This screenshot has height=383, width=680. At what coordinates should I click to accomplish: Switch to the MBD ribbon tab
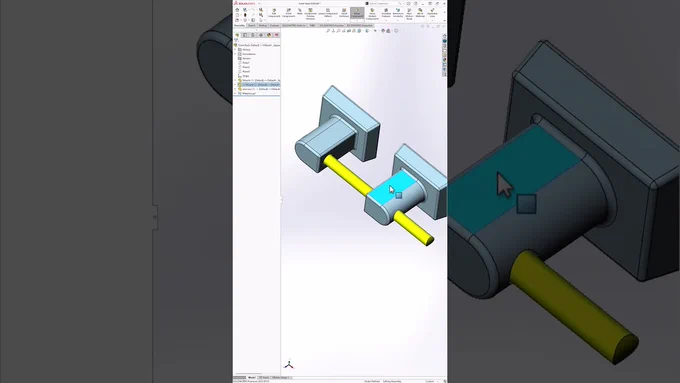[x=312, y=26]
